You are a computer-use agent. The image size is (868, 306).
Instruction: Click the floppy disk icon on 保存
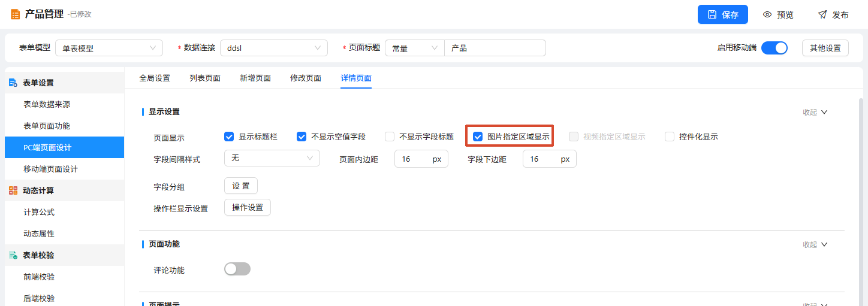(x=712, y=14)
